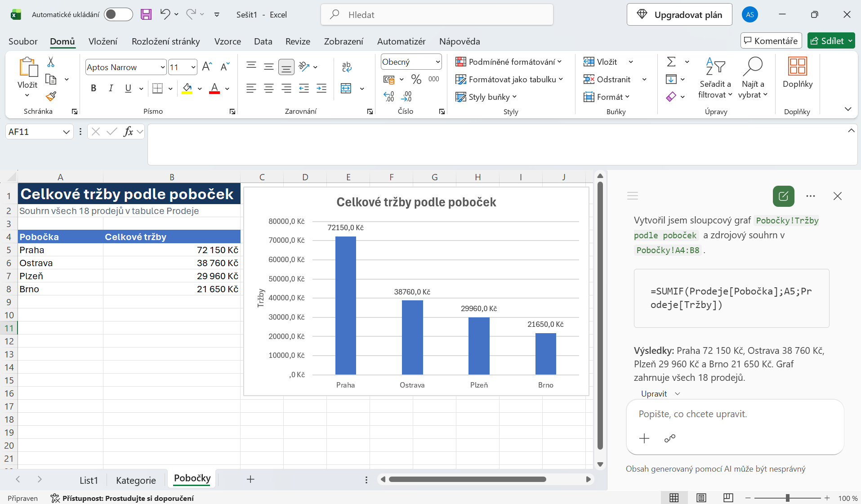Click the percent style icon
The width and height of the screenshot is (861, 504).
click(416, 79)
